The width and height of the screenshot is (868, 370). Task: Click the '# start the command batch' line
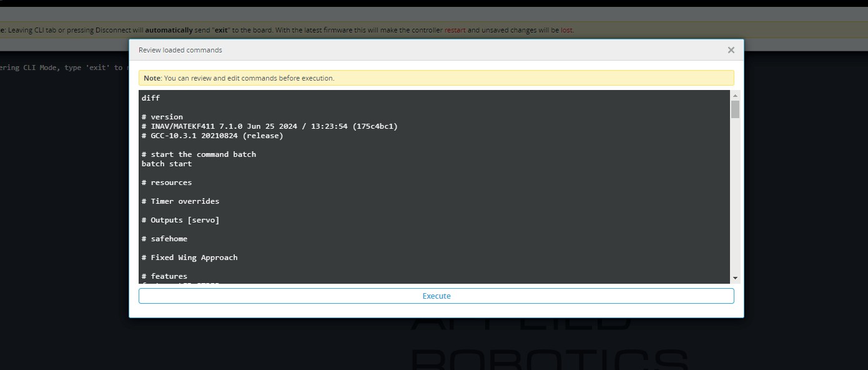199,154
